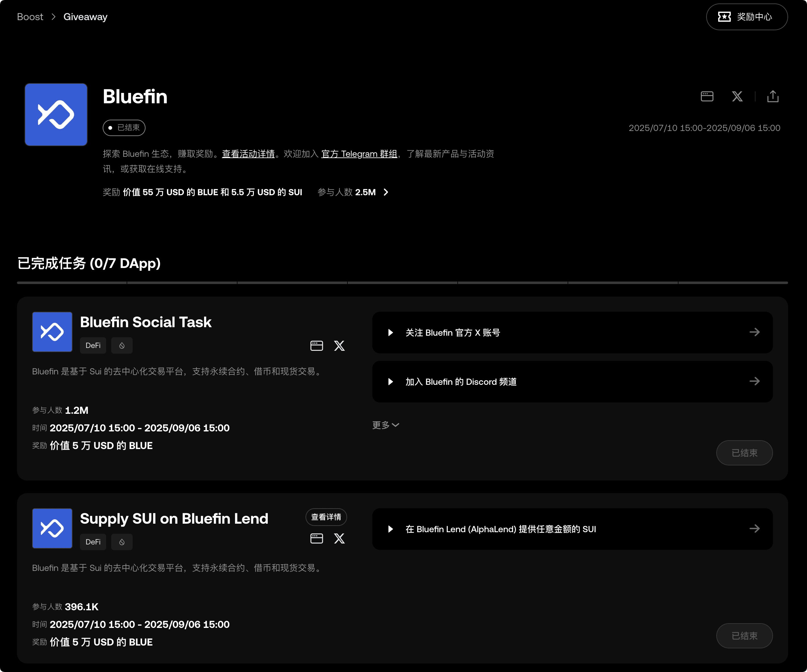Open X icon in Social Task card

(339, 346)
